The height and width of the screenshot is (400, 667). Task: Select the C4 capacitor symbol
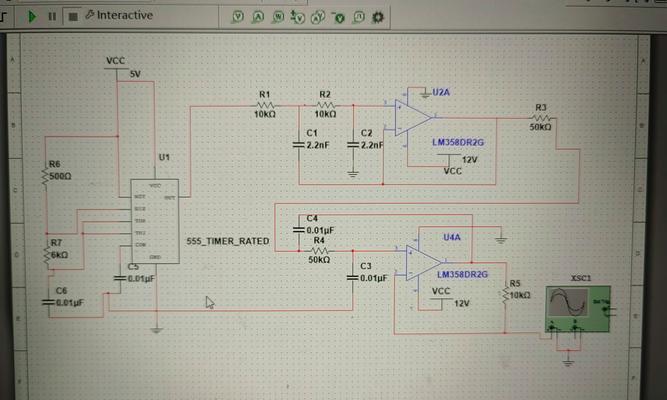[299, 230]
